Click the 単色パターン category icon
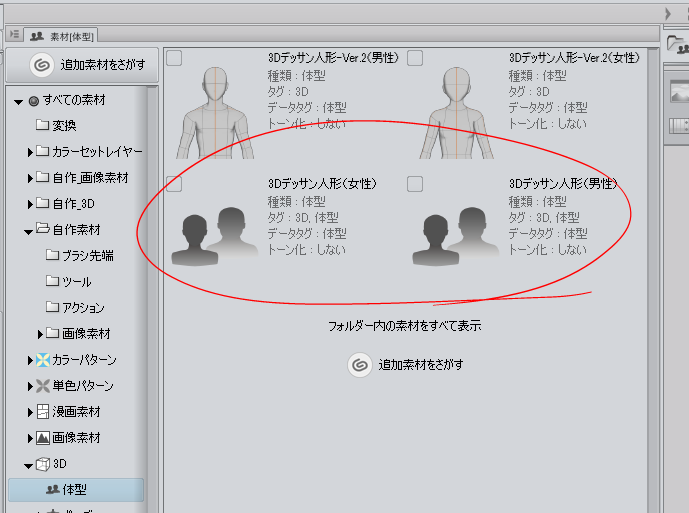The width and height of the screenshot is (689, 513). click(x=43, y=386)
